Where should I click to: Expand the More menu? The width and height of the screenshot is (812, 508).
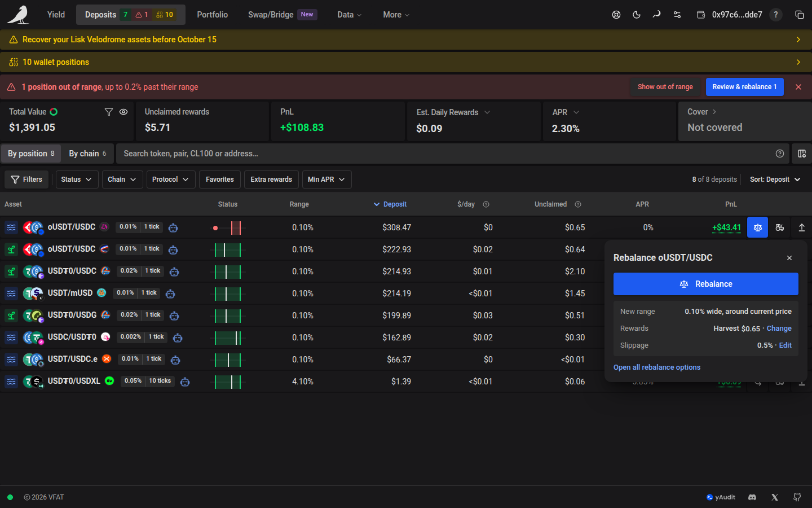(x=396, y=15)
